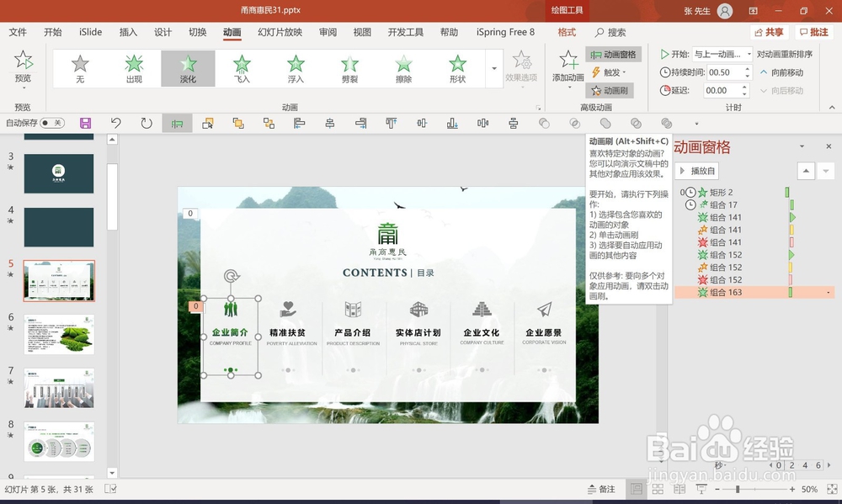The image size is (842, 504).
Task: Select slide 6 thumbnail
Action: point(59,334)
